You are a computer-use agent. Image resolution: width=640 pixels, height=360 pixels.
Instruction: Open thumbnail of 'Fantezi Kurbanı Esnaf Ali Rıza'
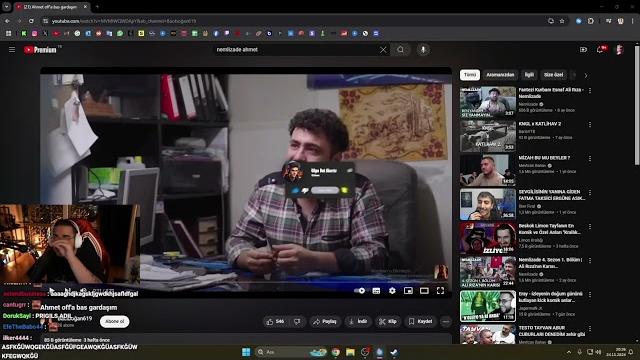[488, 102]
